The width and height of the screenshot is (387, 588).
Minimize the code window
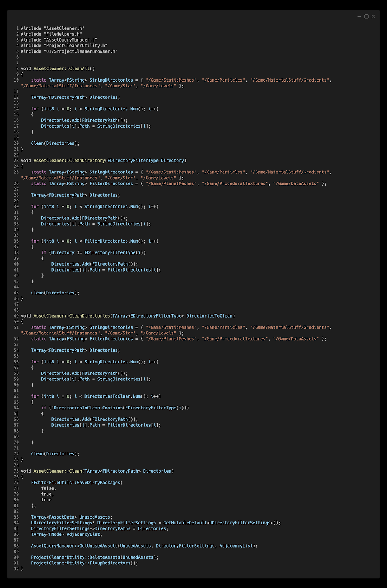click(x=359, y=17)
